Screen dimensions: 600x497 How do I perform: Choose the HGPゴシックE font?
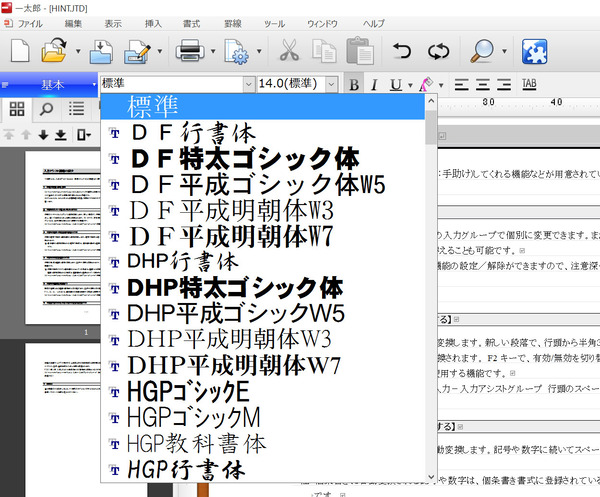click(x=262, y=392)
